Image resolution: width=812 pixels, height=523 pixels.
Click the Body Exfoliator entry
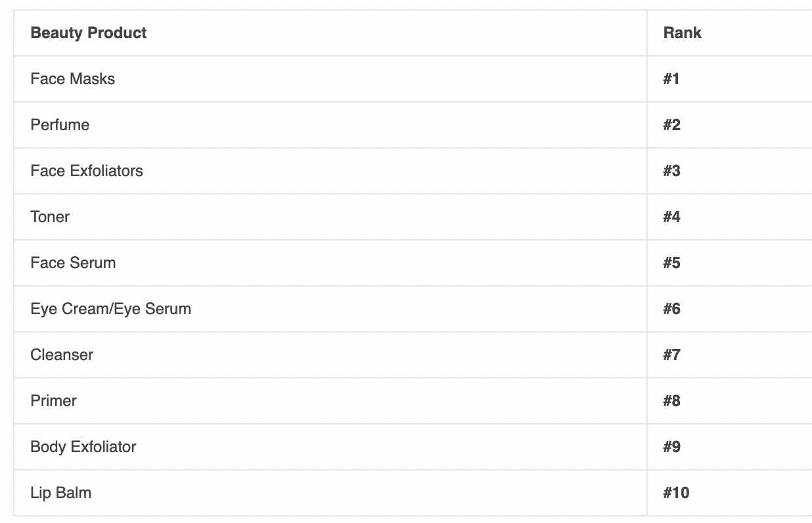click(83, 447)
